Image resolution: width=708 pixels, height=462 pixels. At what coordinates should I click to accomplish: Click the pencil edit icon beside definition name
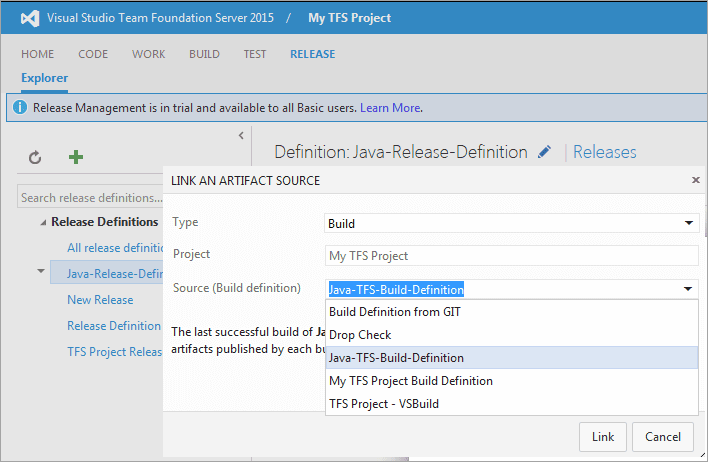coord(544,152)
